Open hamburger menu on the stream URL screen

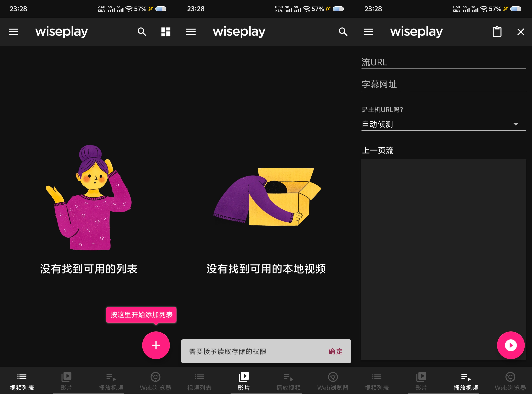coord(368,32)
